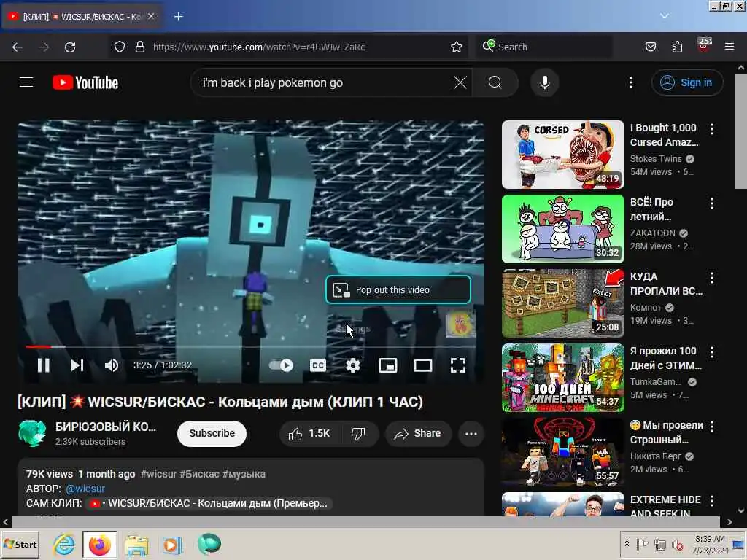The image size is (747, 560).
Task: Open the Windows Start menu
Action: [x=20, y=544]
